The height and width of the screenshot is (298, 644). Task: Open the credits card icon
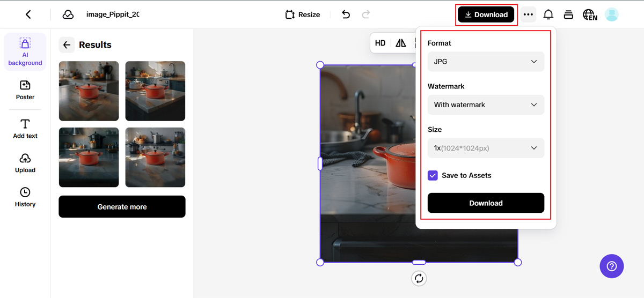tap(568, 14)
